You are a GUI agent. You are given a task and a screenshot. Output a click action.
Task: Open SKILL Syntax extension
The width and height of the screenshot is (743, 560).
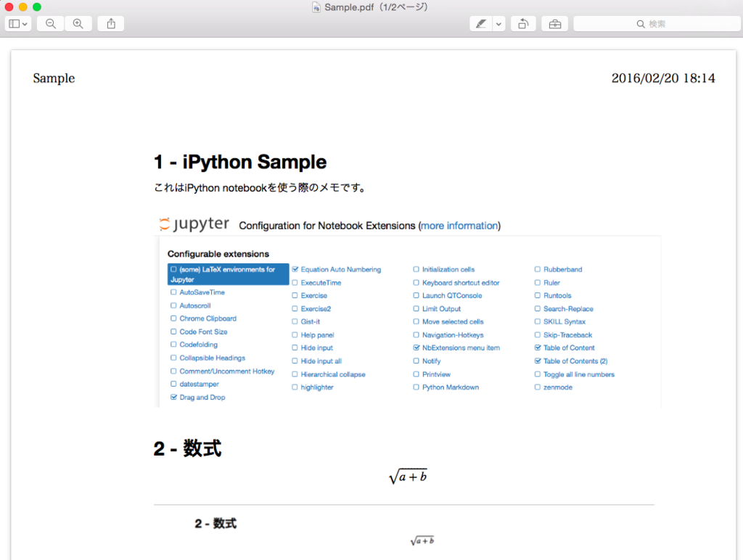click(564, 321)
